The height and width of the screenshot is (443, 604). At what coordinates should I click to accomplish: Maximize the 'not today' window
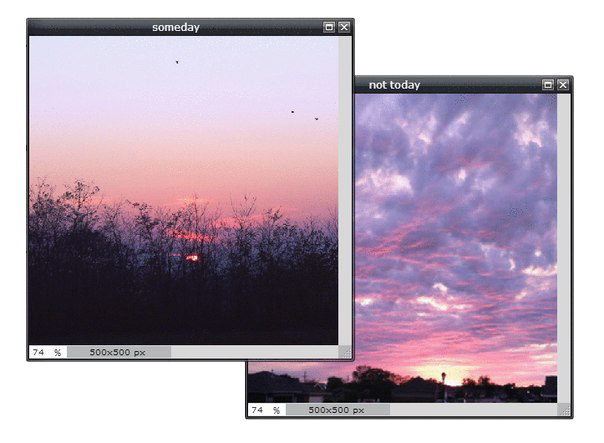click(547, 85)
